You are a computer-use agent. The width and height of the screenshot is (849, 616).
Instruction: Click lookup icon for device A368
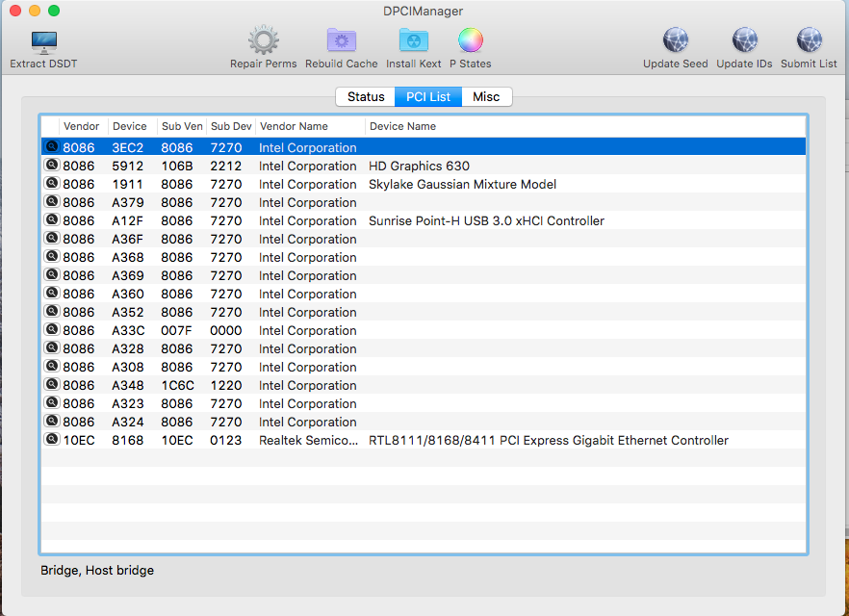coord(51,257)
